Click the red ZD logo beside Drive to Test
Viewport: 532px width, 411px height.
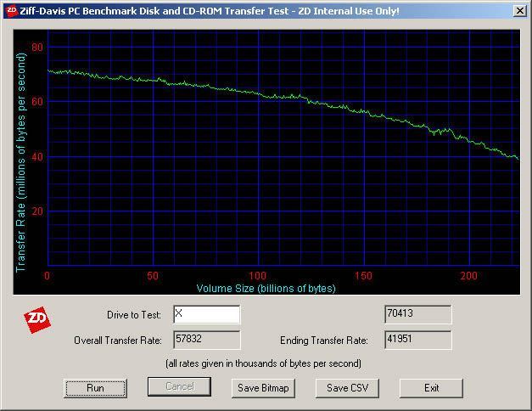[37, 320]
